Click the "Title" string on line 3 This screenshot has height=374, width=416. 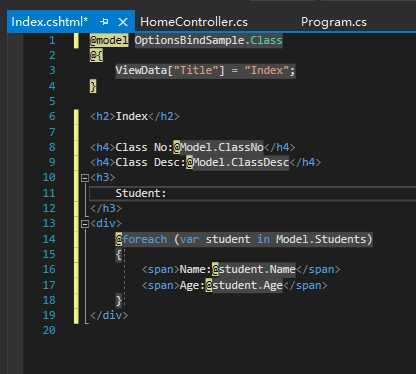tap(196, 70)
